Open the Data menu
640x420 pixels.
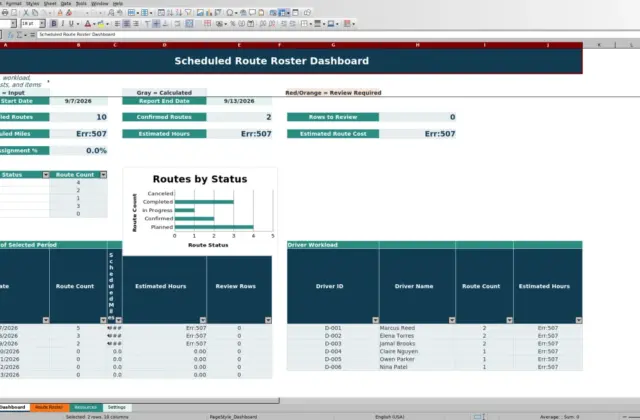point(66,3)
